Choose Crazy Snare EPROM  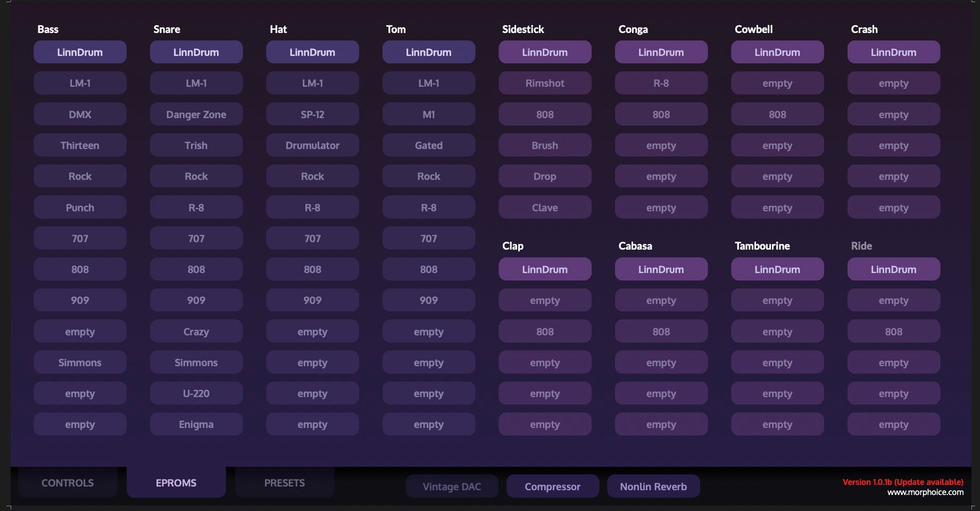pos(196,331)
